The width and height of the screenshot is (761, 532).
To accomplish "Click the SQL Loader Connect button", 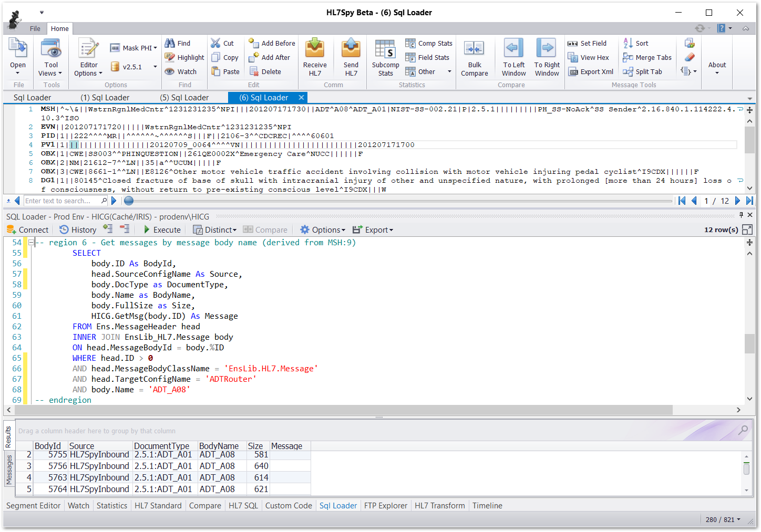I will pyautogui.click(x=27, y=230).
